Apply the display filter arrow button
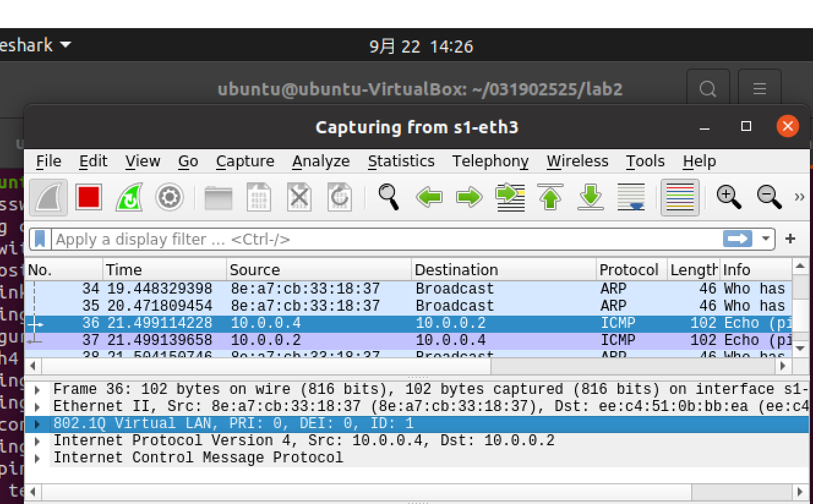813x504 pixels. [738, 239]
